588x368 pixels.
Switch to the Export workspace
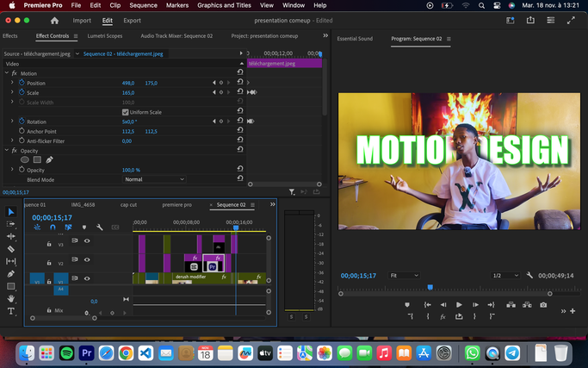click(x=132, y=20)
